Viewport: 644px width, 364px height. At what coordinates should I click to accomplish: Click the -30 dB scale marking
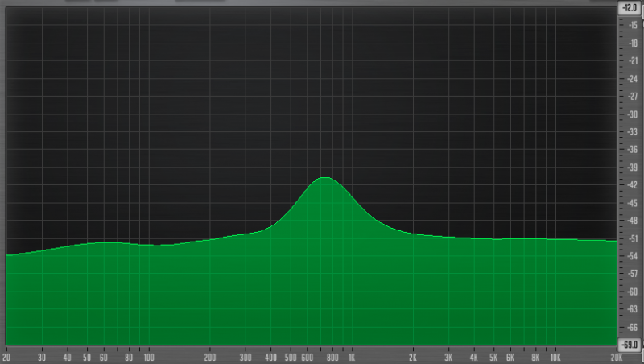[633, 114]
